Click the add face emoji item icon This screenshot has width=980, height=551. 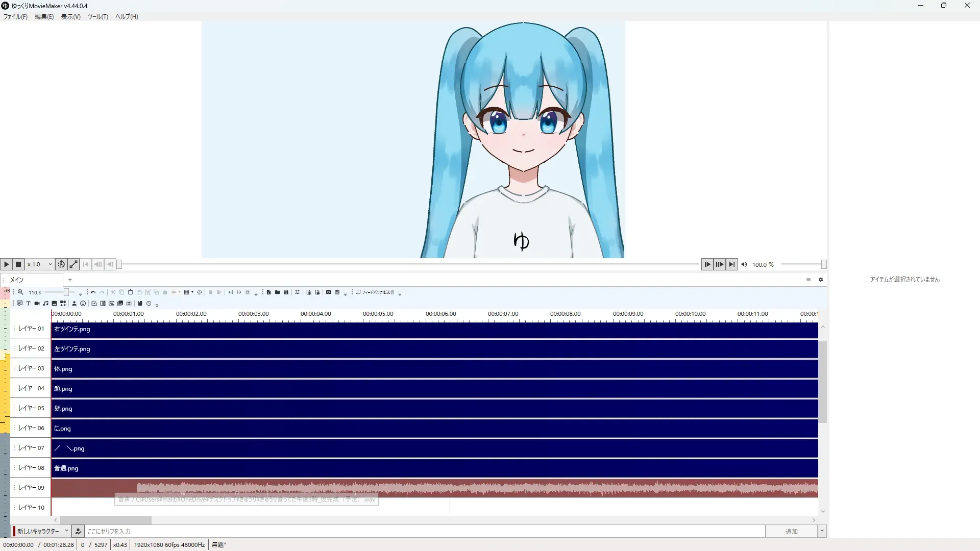click(x=83, y=304)
